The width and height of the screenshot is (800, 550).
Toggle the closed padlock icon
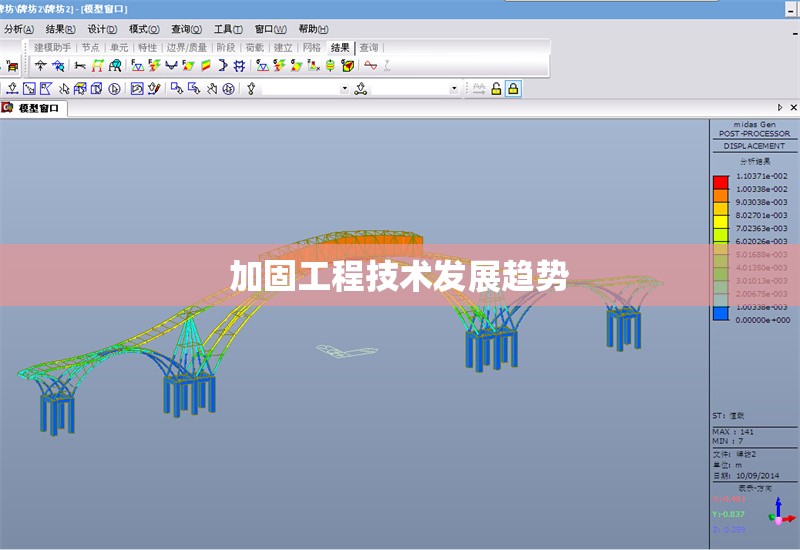point(513,89)
